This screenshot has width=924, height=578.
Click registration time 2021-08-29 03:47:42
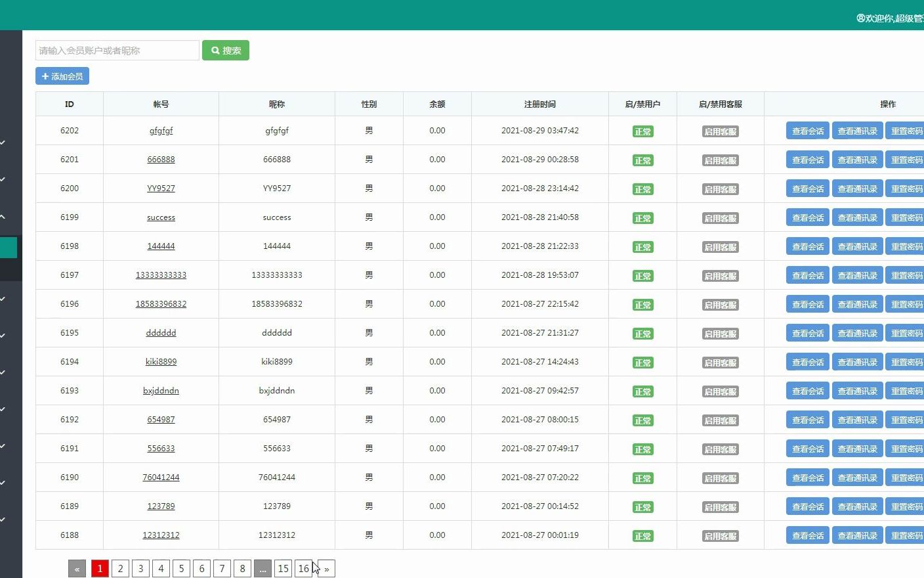pos(540,131)
